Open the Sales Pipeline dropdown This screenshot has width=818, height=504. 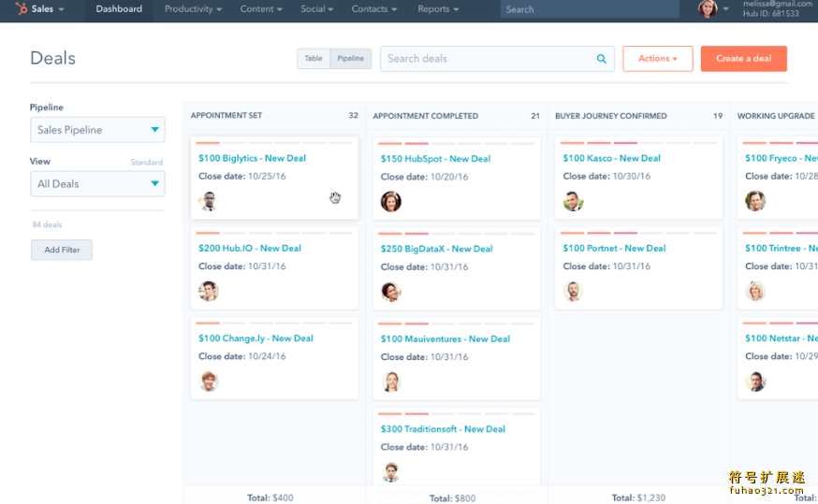pos(97,130)
